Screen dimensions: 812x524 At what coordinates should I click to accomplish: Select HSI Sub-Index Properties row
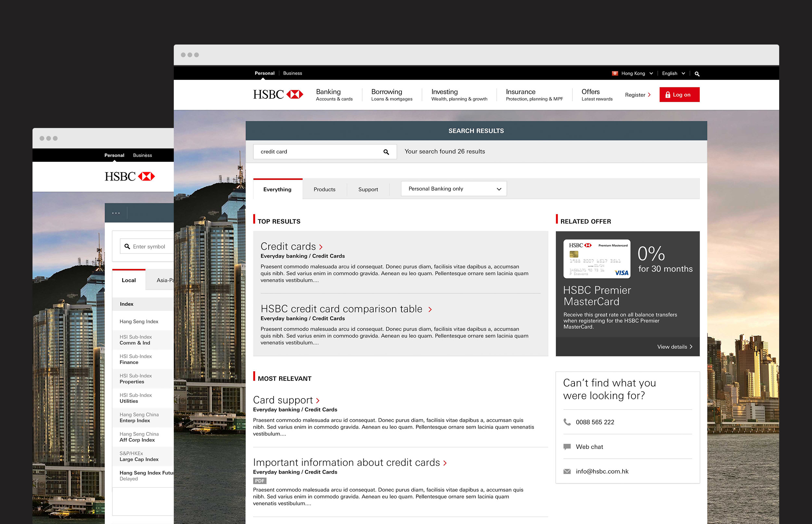143,379
